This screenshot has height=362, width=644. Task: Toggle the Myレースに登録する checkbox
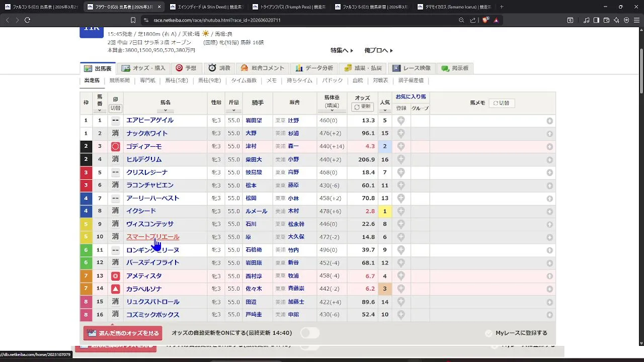[489, 333]
